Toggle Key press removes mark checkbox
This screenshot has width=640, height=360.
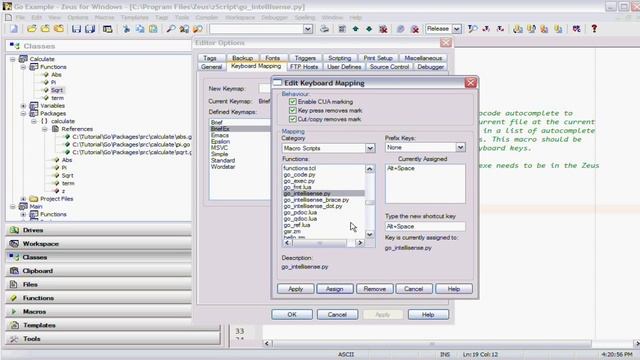(292, 111)
